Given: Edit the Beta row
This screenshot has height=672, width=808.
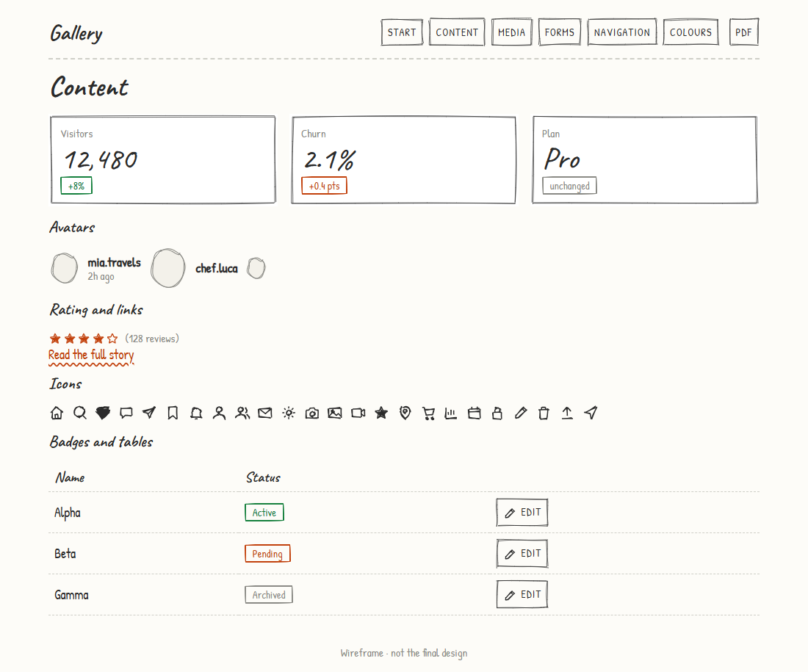Looking at the screenshot, I should coord(522,554).
